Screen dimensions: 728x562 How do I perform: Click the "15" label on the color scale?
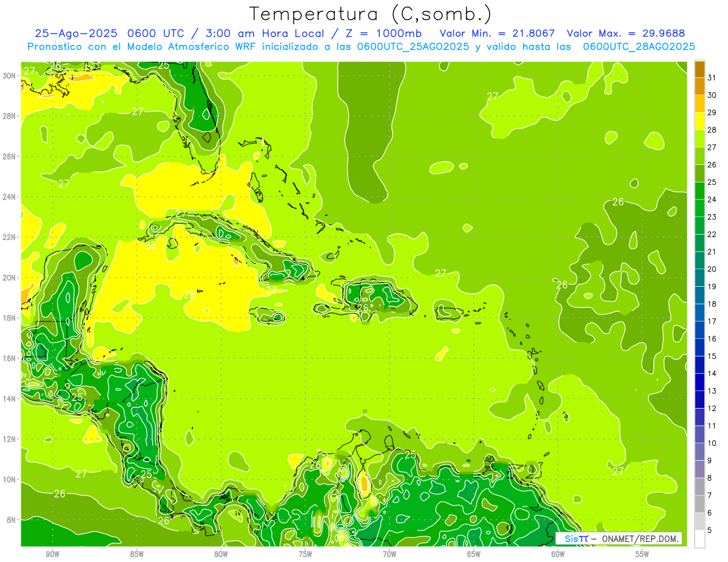click(712, 356)
